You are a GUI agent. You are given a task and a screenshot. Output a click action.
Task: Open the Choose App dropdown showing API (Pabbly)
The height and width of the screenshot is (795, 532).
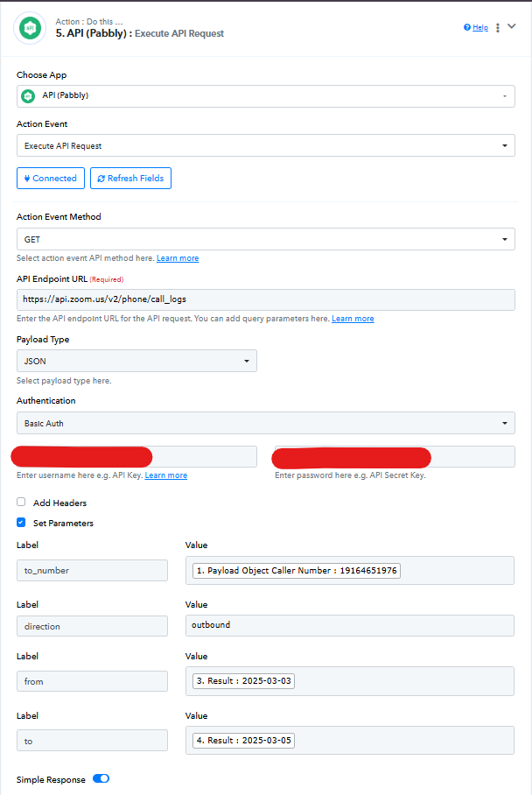[x=265, y=96]
